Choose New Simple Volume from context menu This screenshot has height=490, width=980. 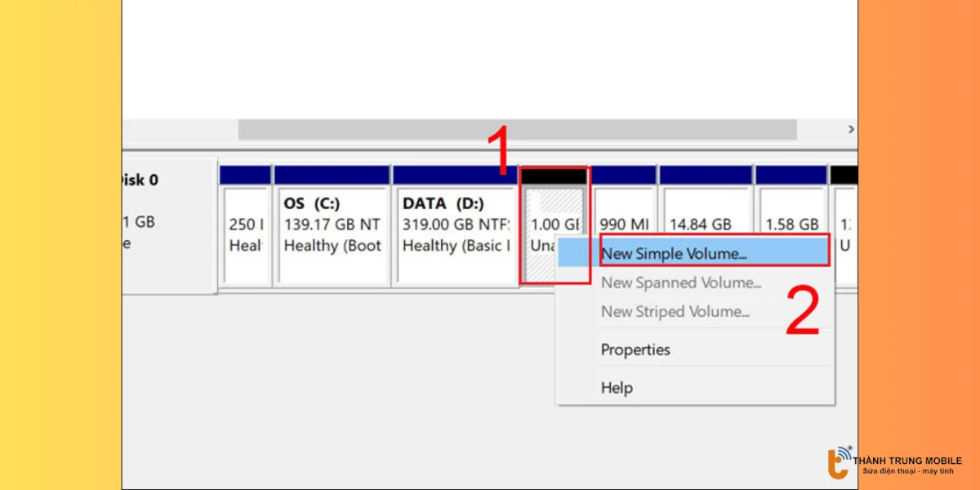point(674,254)
